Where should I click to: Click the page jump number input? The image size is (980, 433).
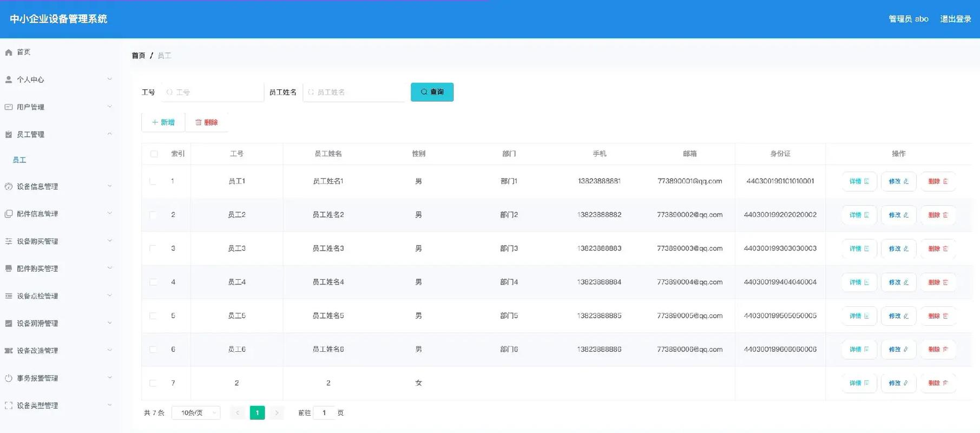pos(324,413)
